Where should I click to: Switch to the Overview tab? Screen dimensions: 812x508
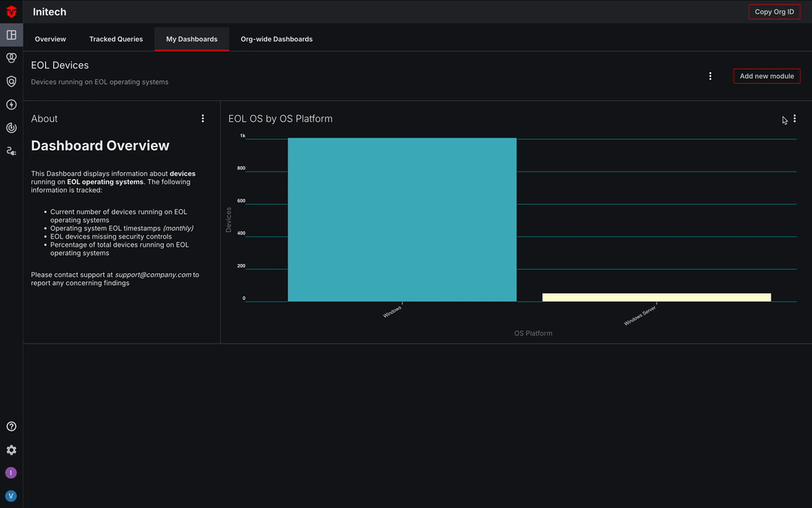[x=50, y=39]
